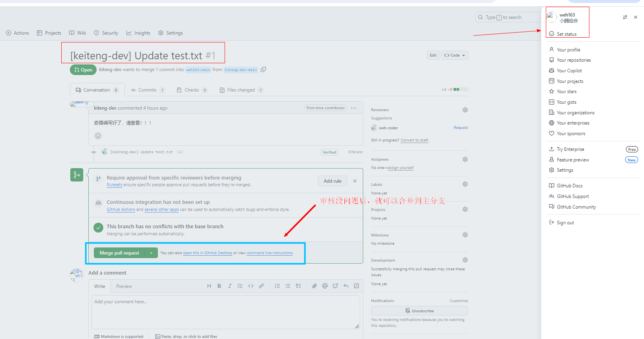Apply italic formatting icon
Viewport: 644px width, 339px height.
pyautogui.click(x=230, y=286)
